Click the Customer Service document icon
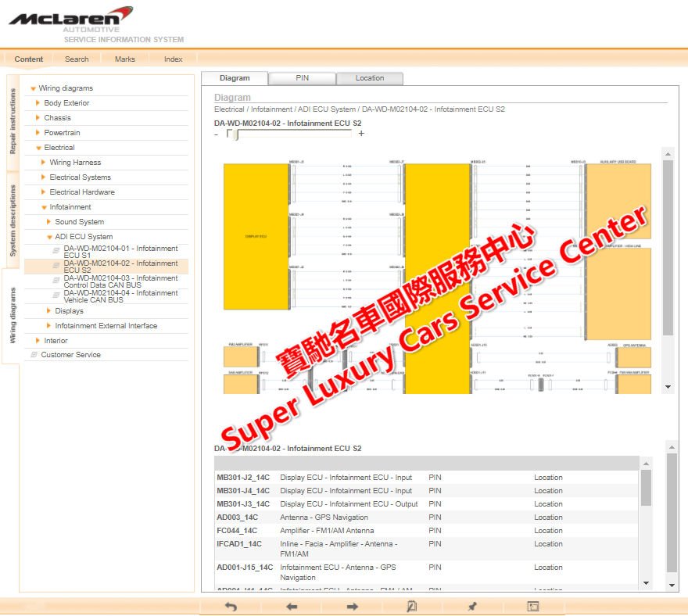Image resolution: width=688 pixels, height=616 pixels. pos(34,354)
